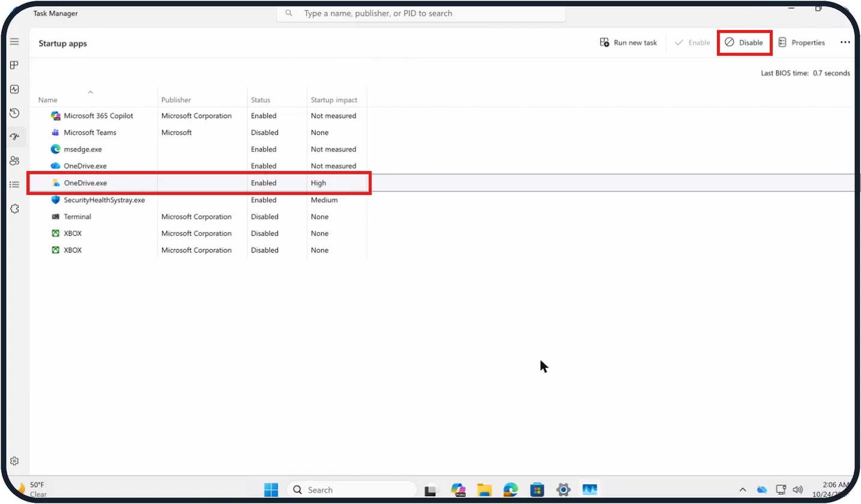Open the taskbar weather widget
Viewport: 861px width, 504px height.
click(31, 489)
